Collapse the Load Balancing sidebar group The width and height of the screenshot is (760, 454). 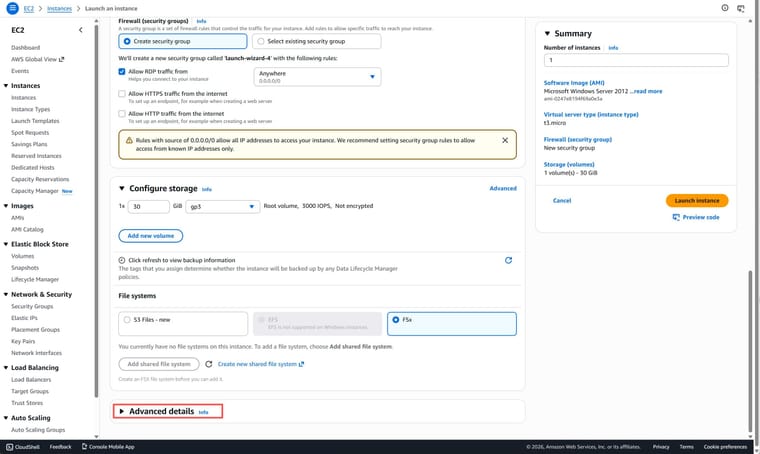click(6, 368)
